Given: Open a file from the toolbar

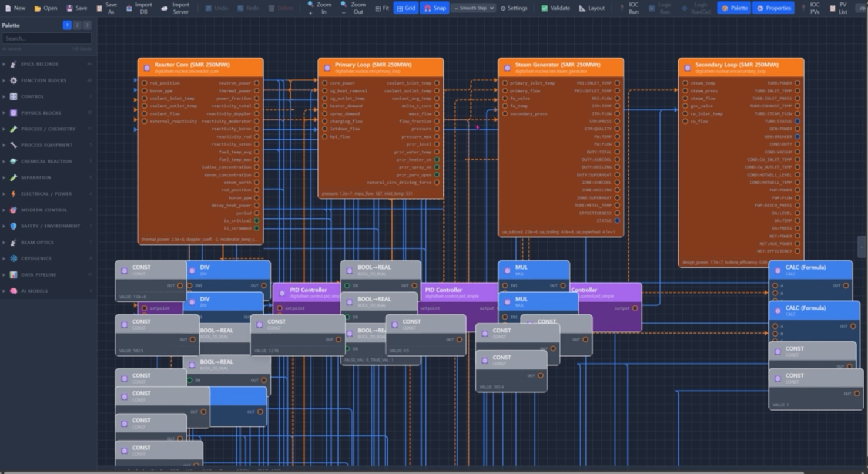Looking at the screenshot, I should [x=46, y=8].
